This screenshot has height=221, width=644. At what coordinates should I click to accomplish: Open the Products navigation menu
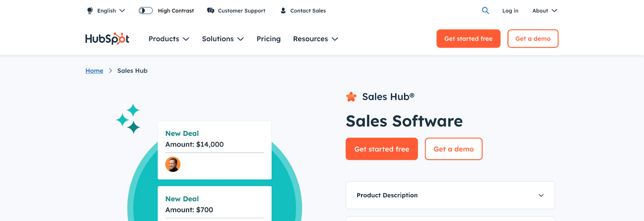169,39
